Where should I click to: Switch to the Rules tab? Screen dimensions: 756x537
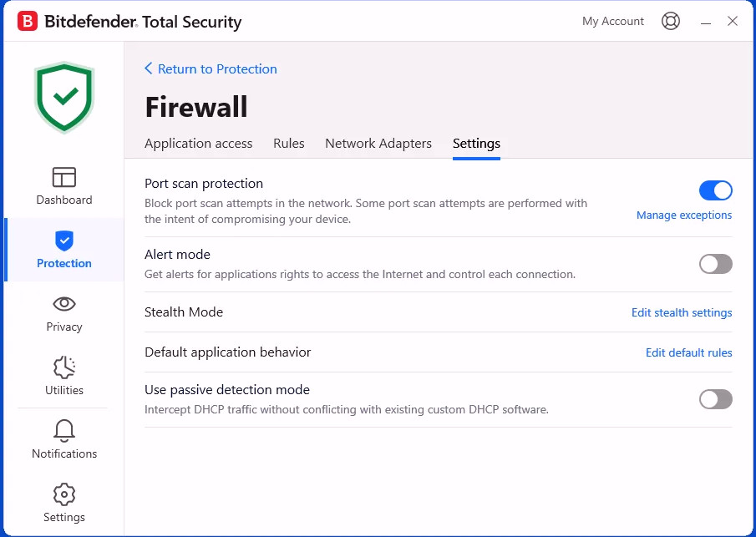[289, 143]
